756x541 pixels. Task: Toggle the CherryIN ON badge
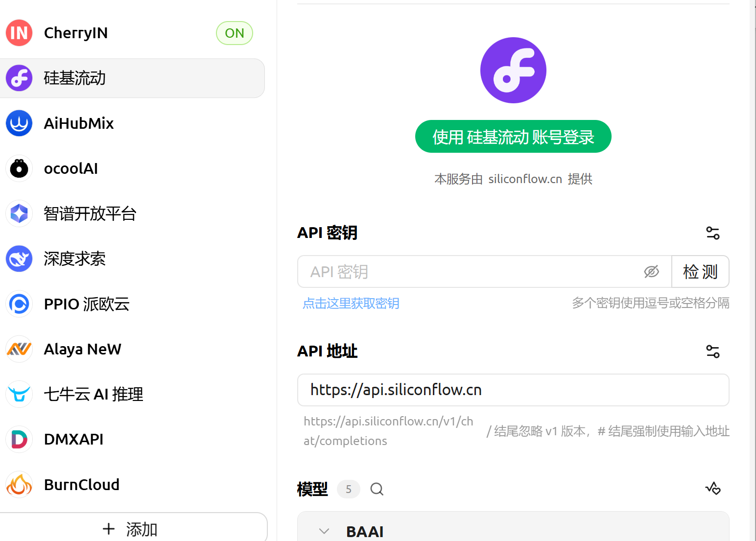(x=235, y=33)
